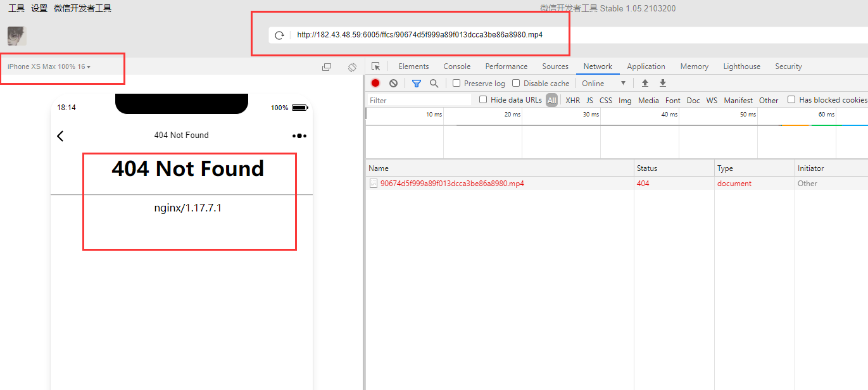Filter requests by XHR

click(x=572, y=100)
